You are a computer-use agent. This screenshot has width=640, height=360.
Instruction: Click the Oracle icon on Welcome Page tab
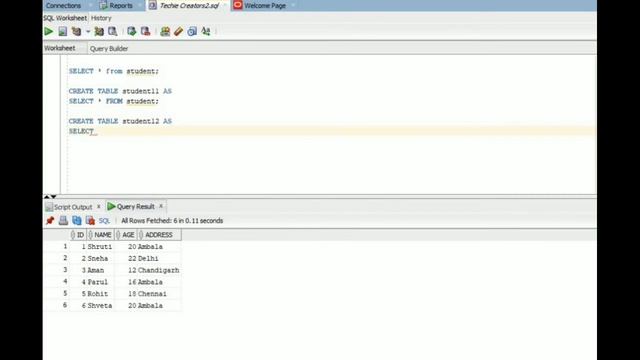(238, 5)
